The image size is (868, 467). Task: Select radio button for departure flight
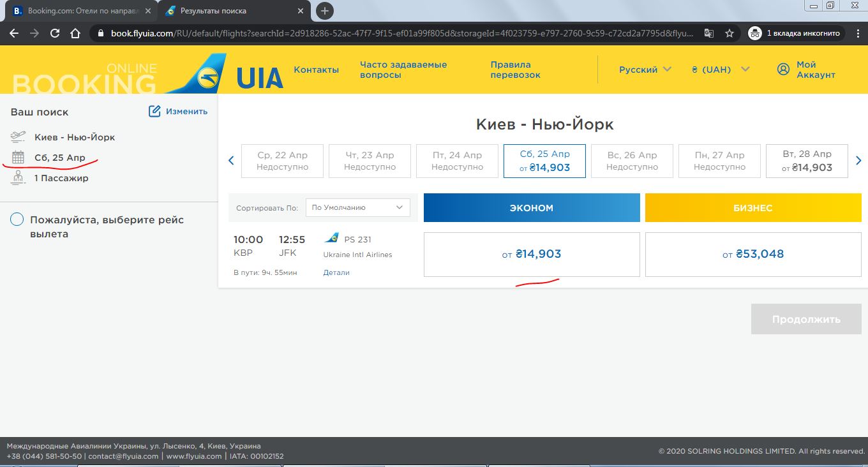click(x=17, y=220)
